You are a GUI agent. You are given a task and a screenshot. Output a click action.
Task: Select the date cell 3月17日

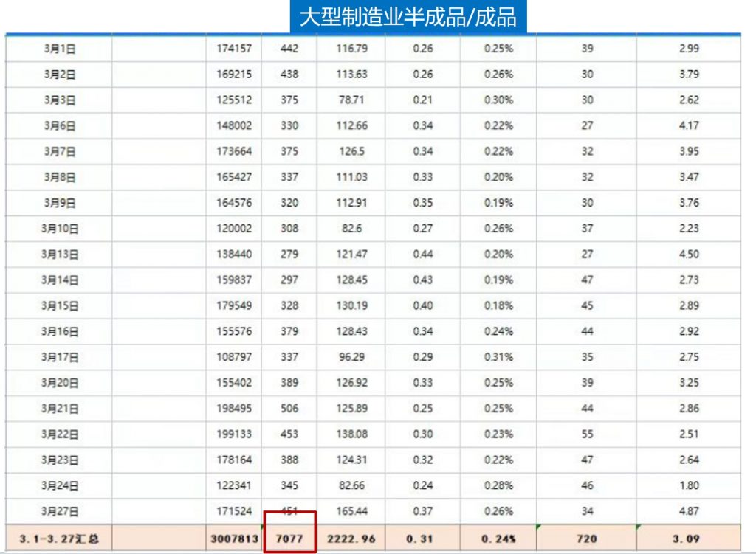(x=60, y=357)
